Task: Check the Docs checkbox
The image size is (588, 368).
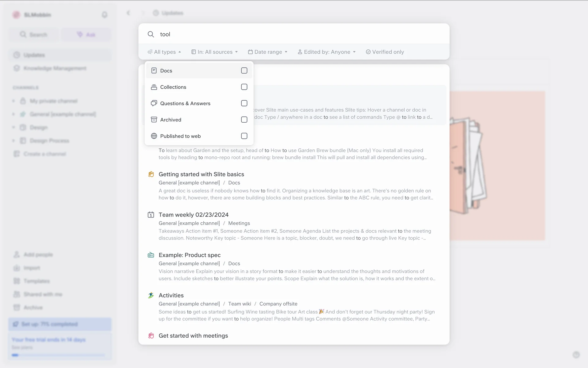Action: coord(244,71)
